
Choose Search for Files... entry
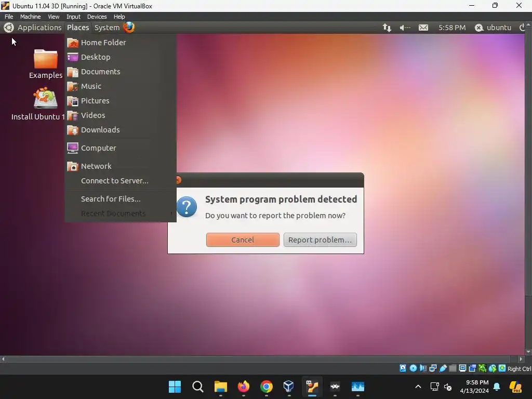point(121,199)
